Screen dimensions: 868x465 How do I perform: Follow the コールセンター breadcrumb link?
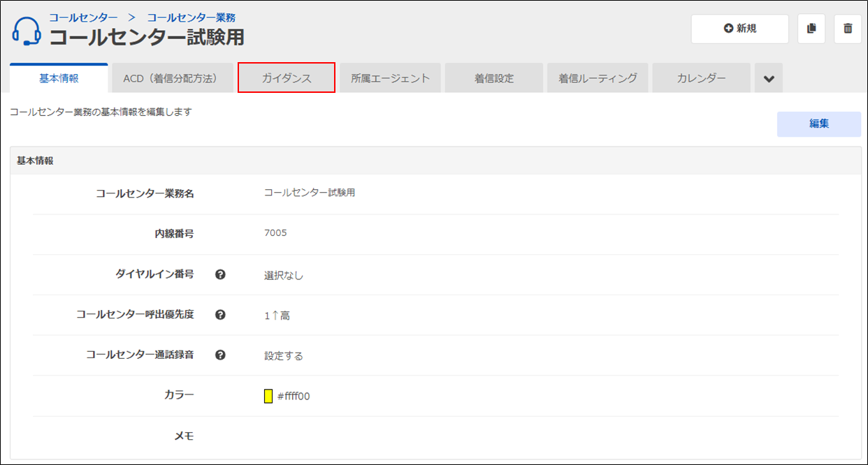(x=83, y=17)
